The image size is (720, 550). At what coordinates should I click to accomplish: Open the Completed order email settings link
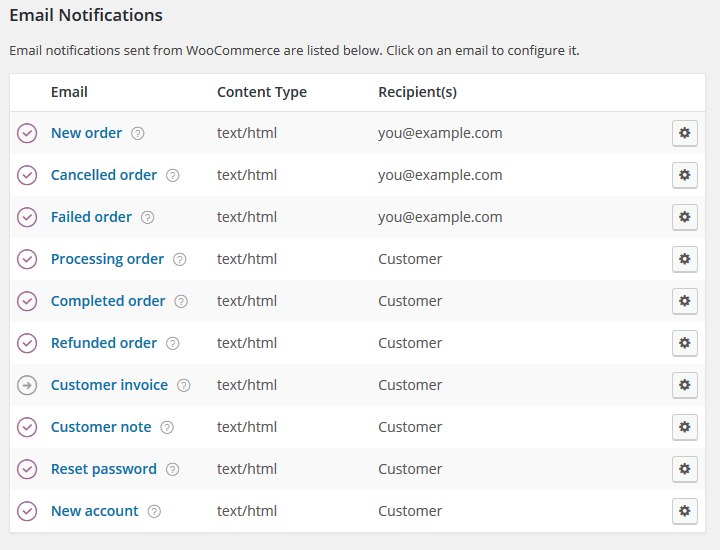coord(108,301)
